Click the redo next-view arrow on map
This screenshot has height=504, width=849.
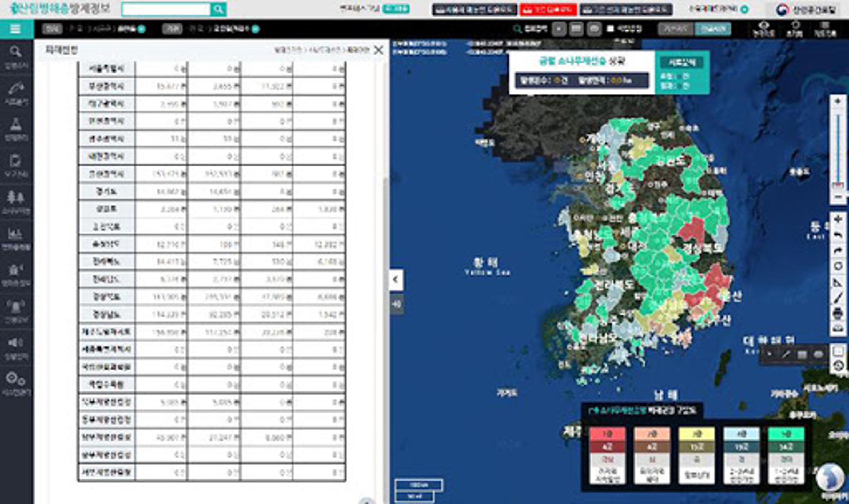[838, 251]
